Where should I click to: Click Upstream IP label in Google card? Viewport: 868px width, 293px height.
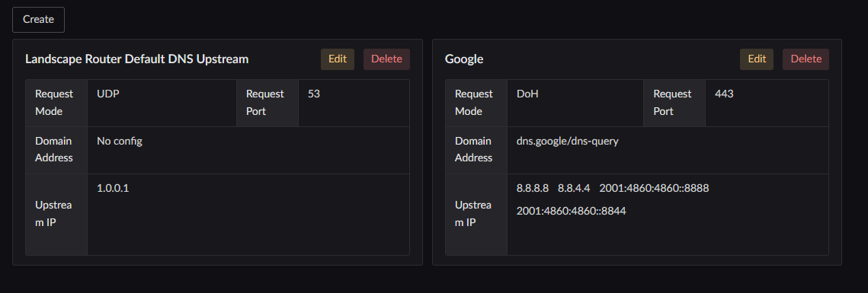tap(474, 214)
